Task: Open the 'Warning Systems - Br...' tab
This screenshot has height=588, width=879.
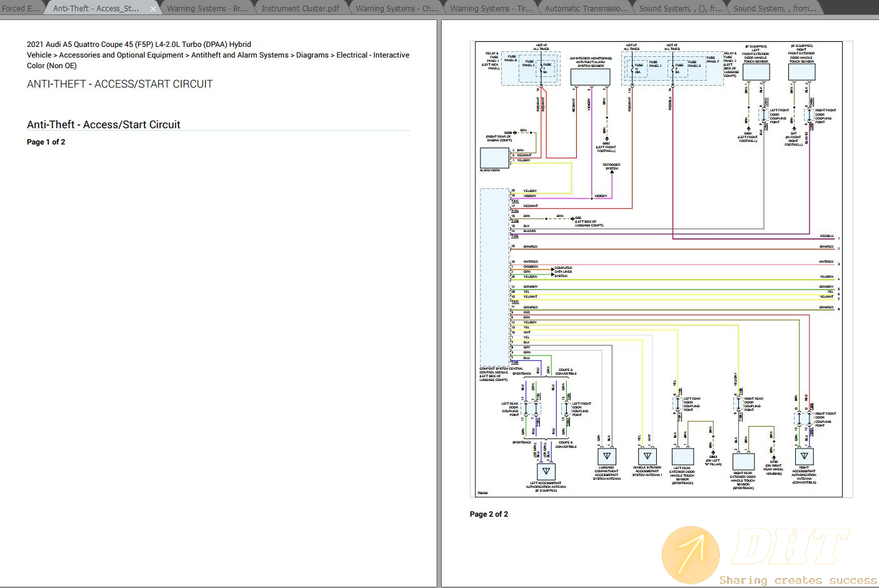Action: (207, 8)
